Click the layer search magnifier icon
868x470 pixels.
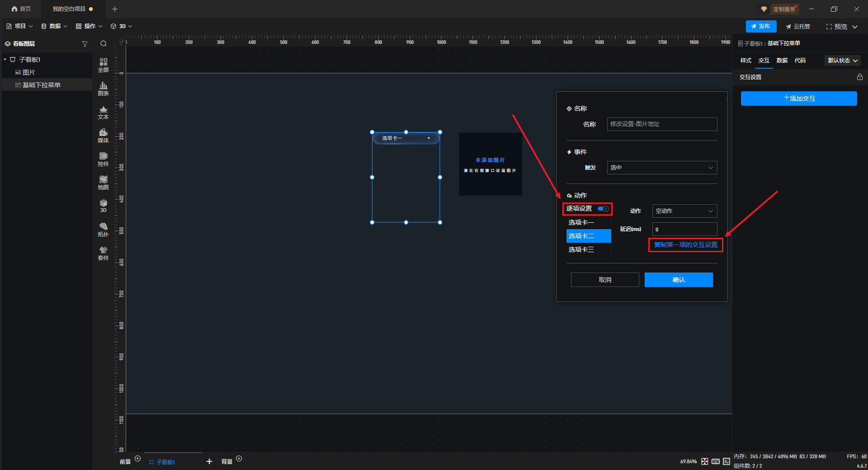(x=104, y=44)
